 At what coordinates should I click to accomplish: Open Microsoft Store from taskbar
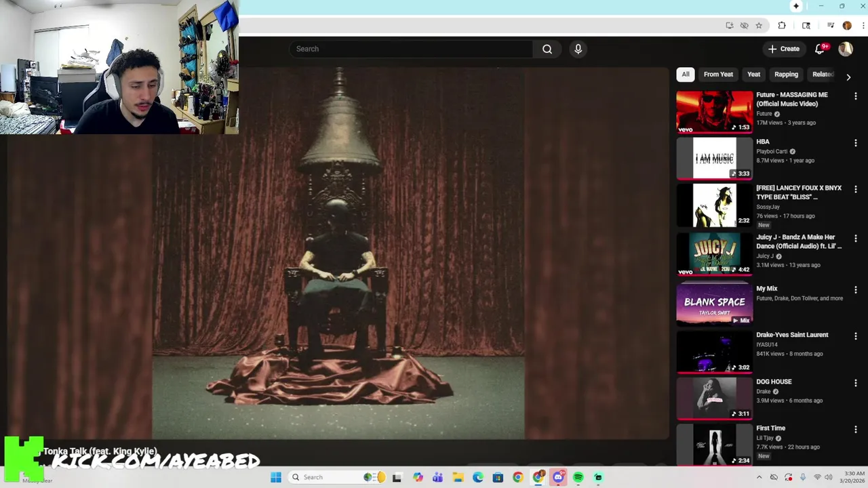[x=498, y=477]
